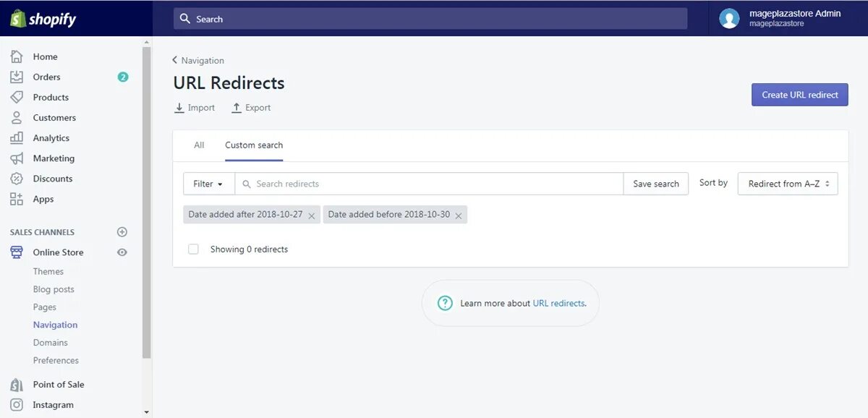Viewport: 868px width, 418px height.
Task: Click the Apps grid icon
Action: [17, 199]
